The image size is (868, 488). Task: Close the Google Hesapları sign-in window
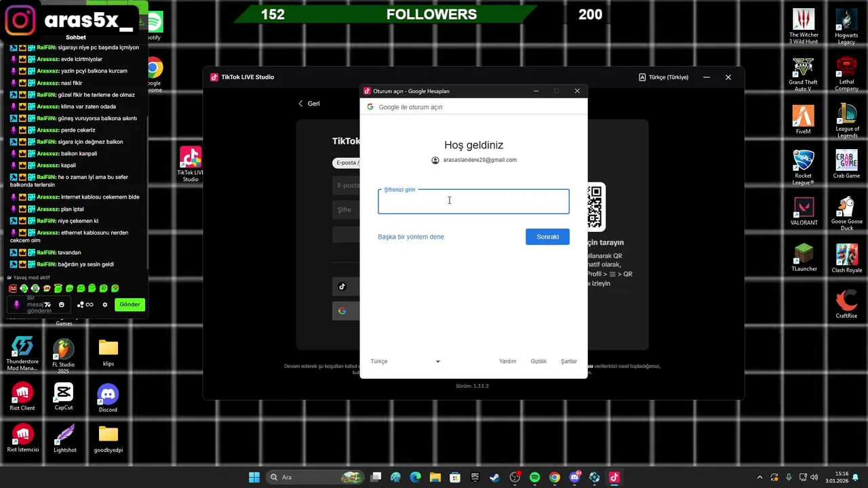[577, 91]
